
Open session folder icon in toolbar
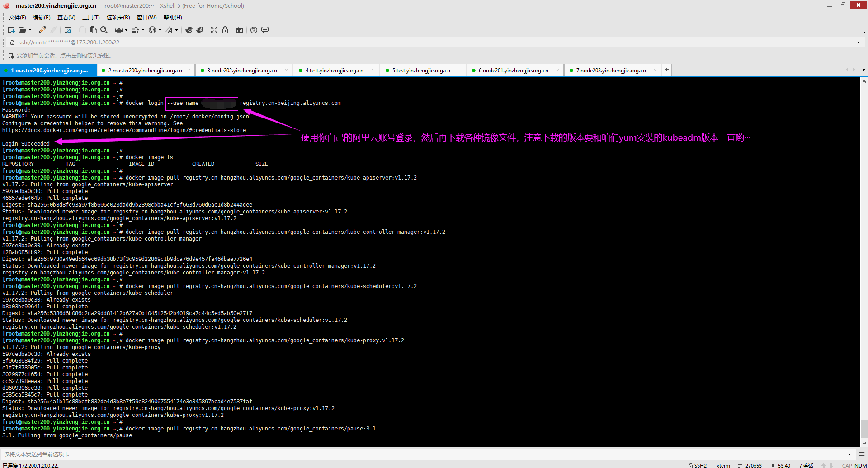[x=22, y=30]
